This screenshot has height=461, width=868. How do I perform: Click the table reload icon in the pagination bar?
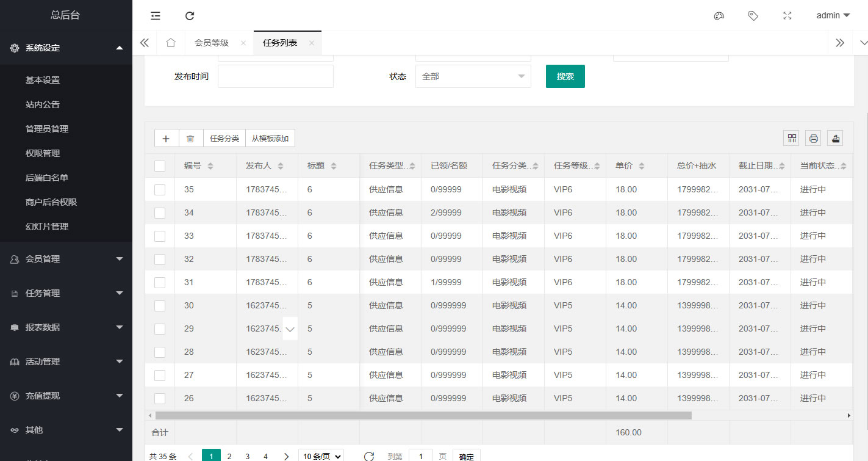pyautogui.click(x=368, y=456)
